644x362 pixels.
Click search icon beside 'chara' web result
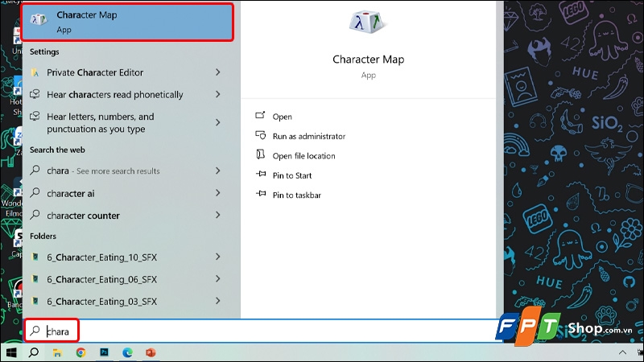(35, 170)
